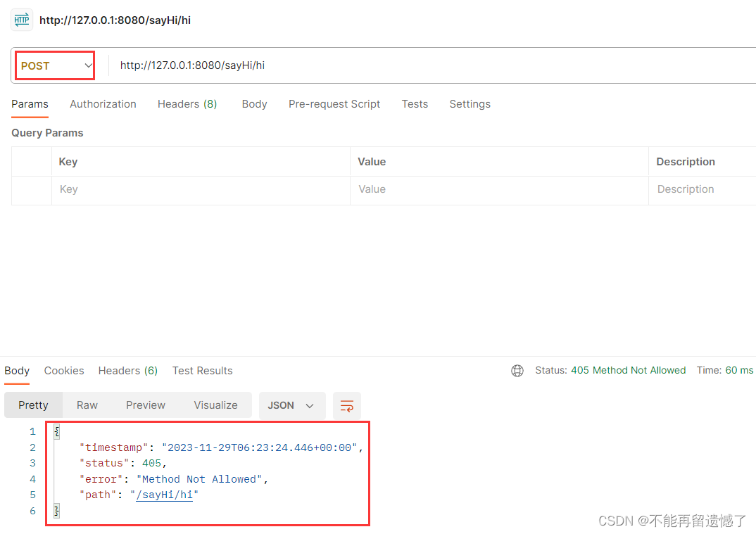Click the "timestamp" key in response
Viewport: 756px width, 534px height.
pyautogui.click(x=114, y=447)
